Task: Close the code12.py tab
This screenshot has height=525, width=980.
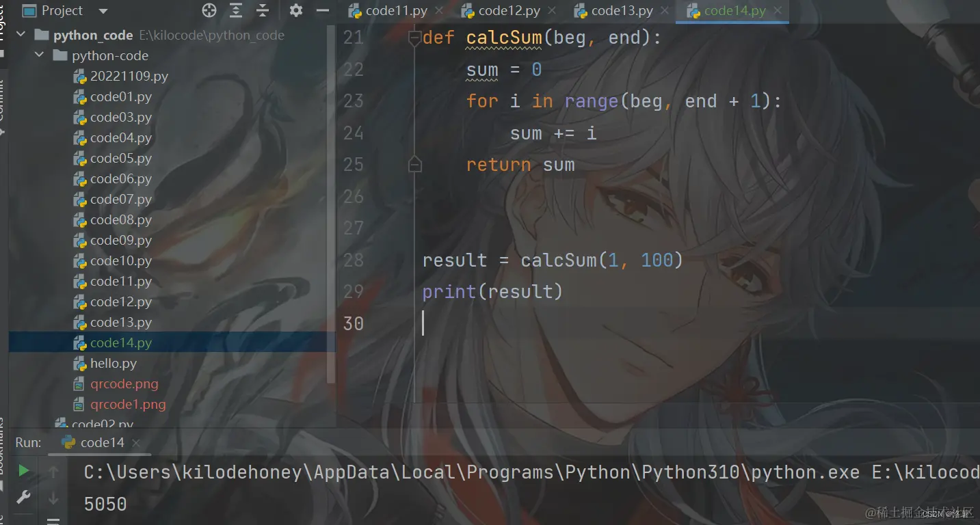Action: tap(552, 11)
